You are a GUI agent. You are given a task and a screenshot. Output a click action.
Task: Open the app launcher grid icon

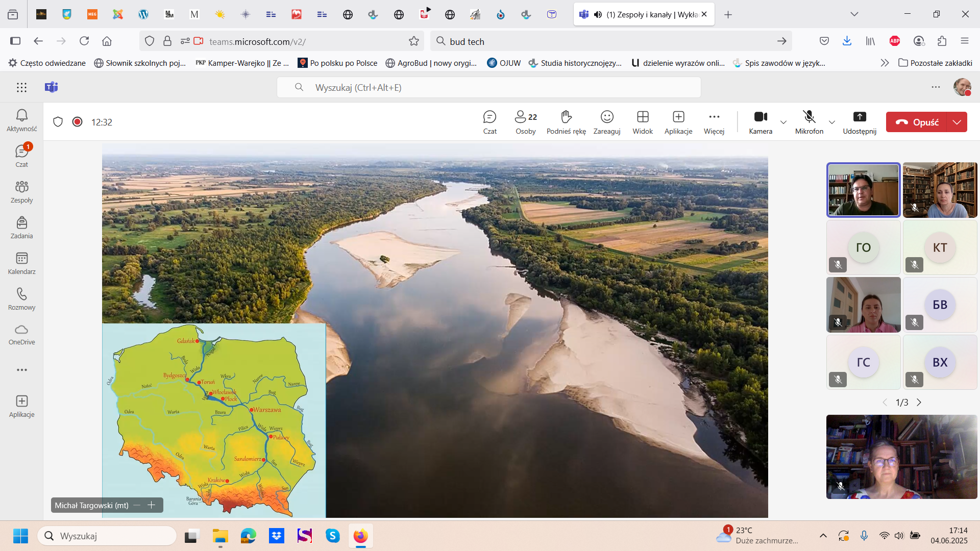[x=21, y=87]
